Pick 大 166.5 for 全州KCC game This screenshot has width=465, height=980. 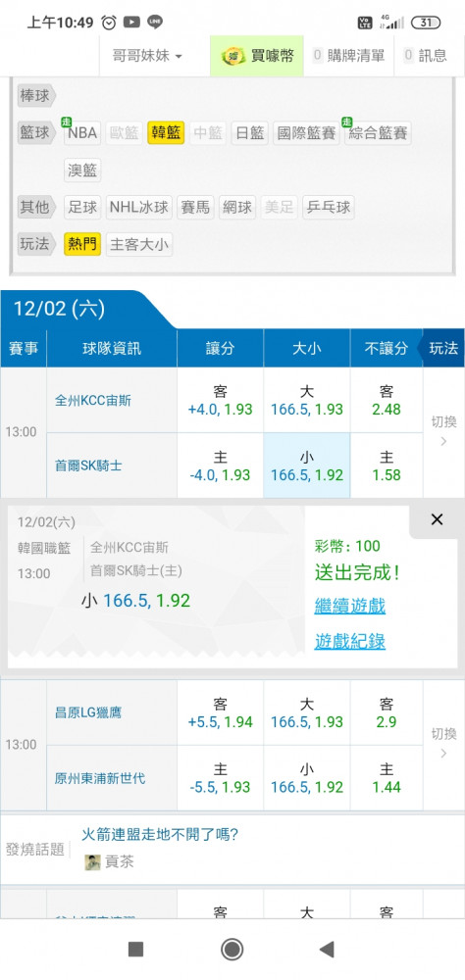(x=307, y=400)
